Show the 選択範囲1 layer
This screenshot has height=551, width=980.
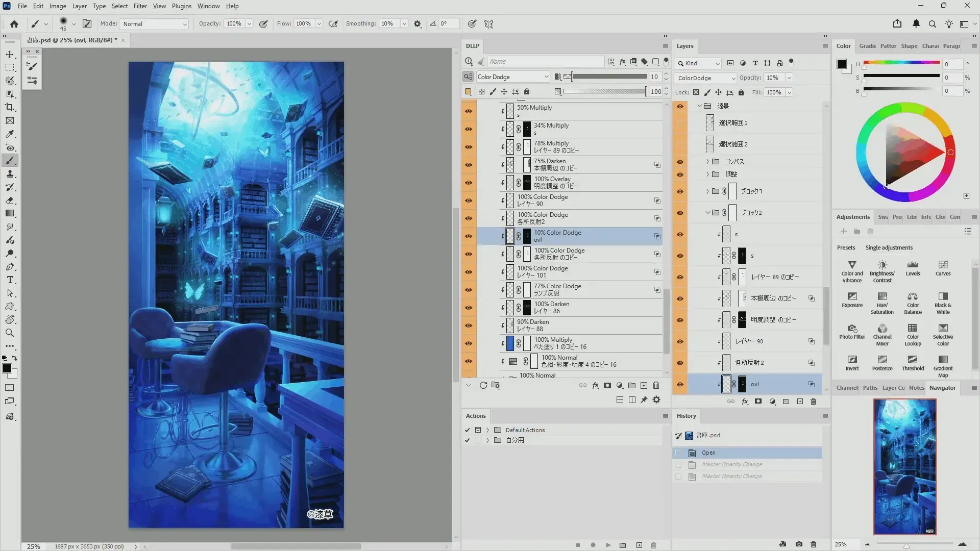[x=680, y=123]
